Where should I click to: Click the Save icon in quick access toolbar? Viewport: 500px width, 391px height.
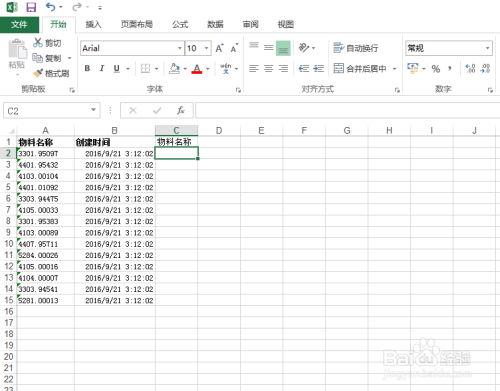pos(31,7)
